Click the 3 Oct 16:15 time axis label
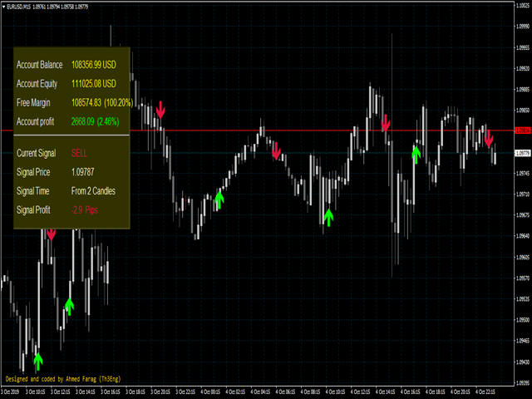 [111, 392]
